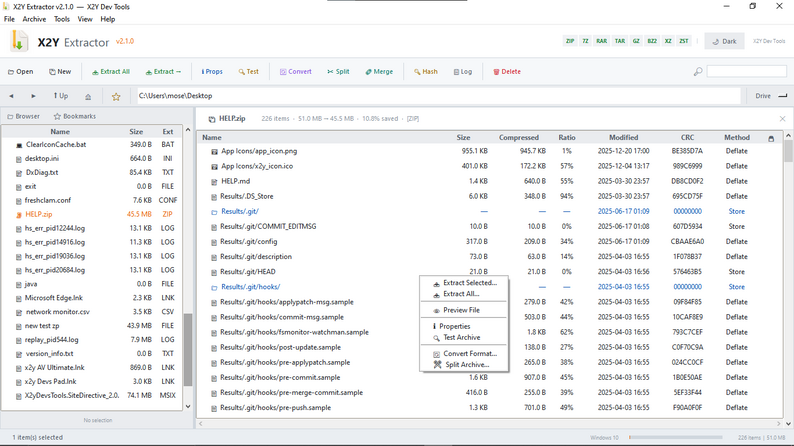Click the lock icon column header
Screen dimensions: 794x446
[771, 138]
